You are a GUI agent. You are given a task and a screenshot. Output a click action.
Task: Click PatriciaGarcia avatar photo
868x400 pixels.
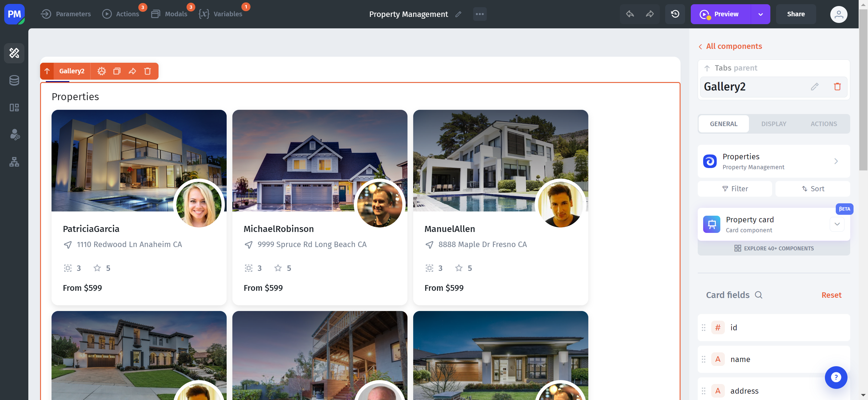(x=199, y=205)
